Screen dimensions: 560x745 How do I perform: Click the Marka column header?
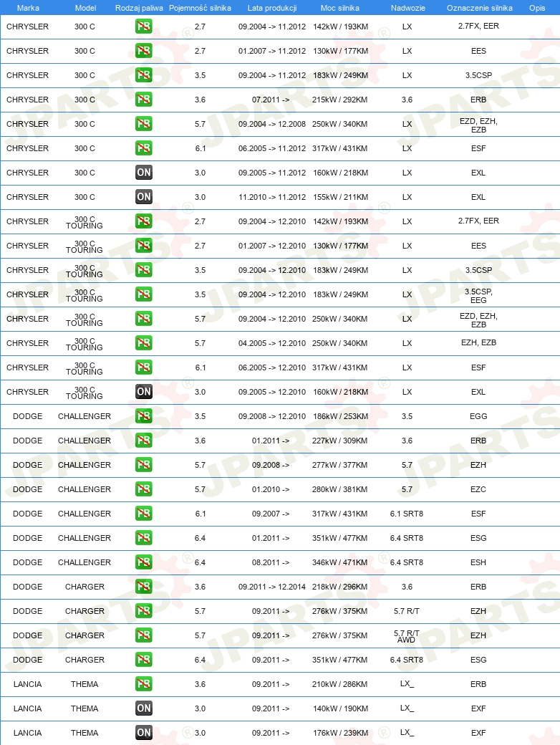click(28, 8)
